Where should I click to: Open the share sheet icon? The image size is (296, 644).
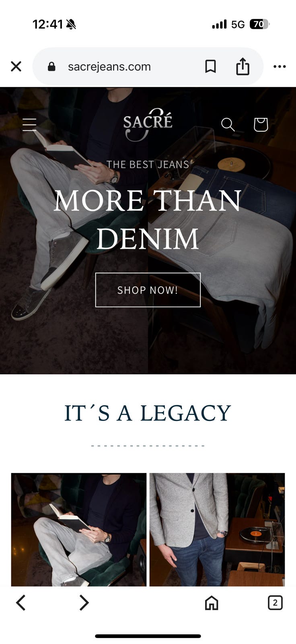[243, 66]
